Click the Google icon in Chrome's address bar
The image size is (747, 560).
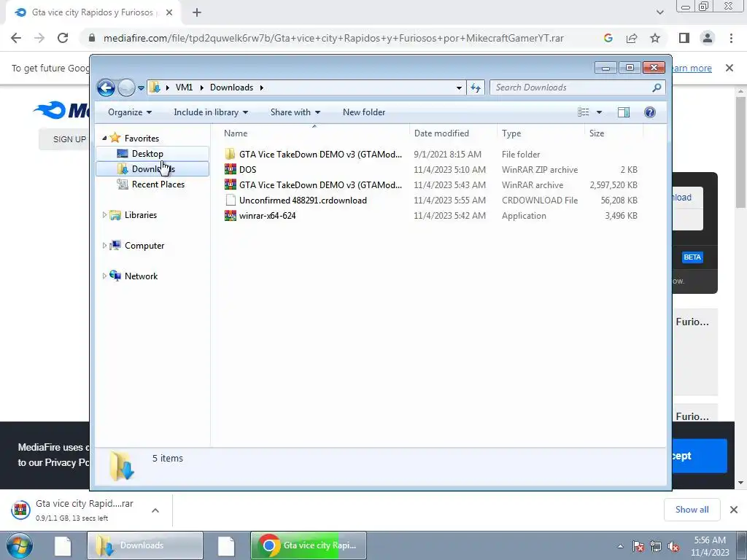pos(608,38)
